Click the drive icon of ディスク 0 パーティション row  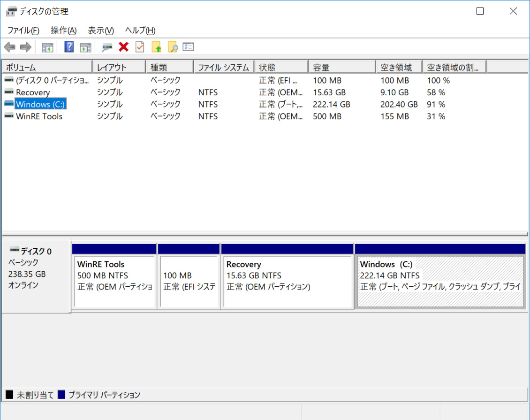9,80
